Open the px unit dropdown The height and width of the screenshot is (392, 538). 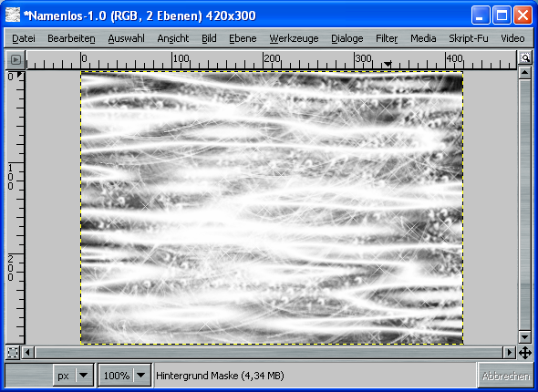point(73,376)
